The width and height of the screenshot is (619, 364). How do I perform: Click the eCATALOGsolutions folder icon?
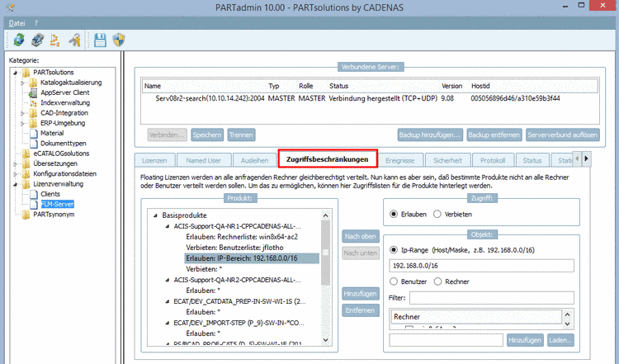26,154
